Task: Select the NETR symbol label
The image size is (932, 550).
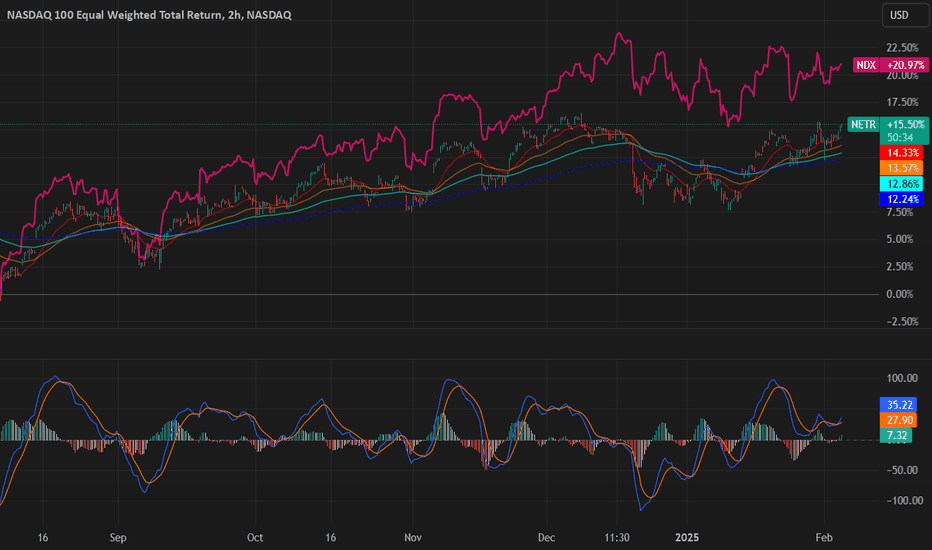Action: pos(863,124)
